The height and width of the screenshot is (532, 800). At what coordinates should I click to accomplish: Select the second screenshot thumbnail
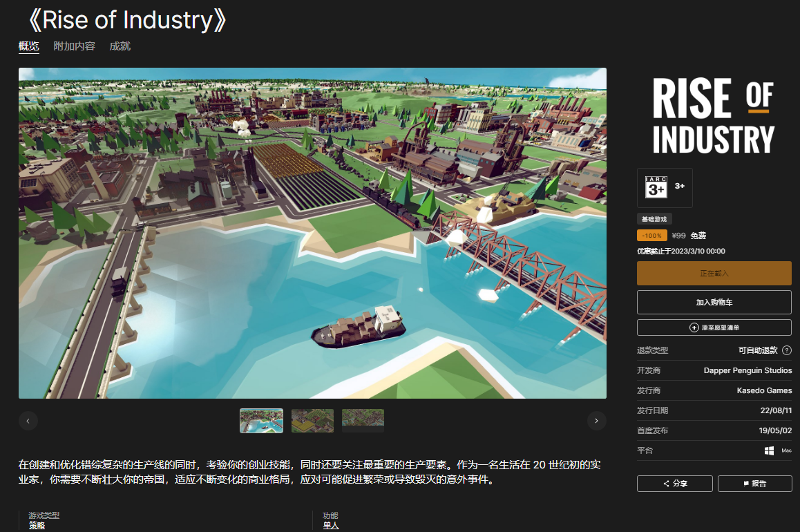coord(312,420)
